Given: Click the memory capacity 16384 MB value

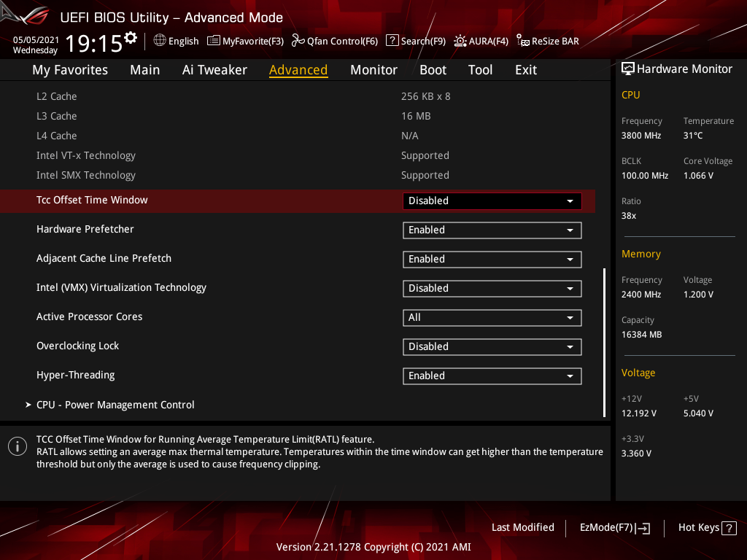Looking at the screenshot, I should [x=641, y=335].
